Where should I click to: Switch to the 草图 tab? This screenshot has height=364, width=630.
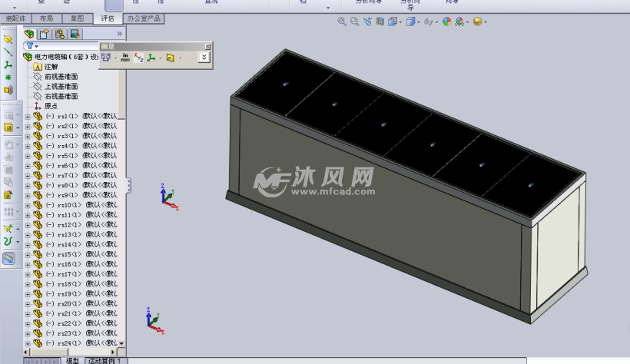77,18
